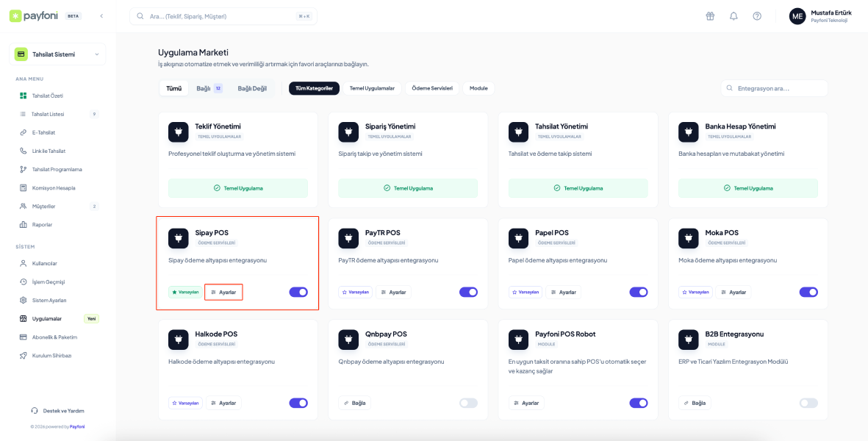
Task: Click the Sipay POS plug icon
Action: 179,238
